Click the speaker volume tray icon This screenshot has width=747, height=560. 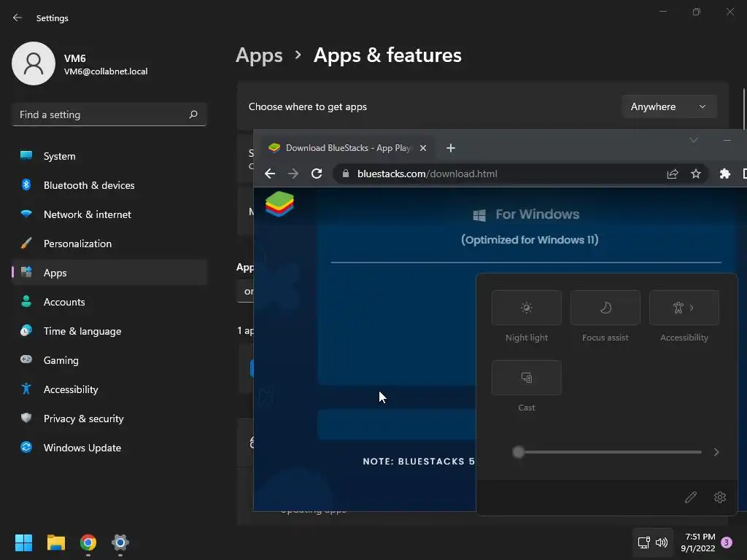click(x=662, y=542)
